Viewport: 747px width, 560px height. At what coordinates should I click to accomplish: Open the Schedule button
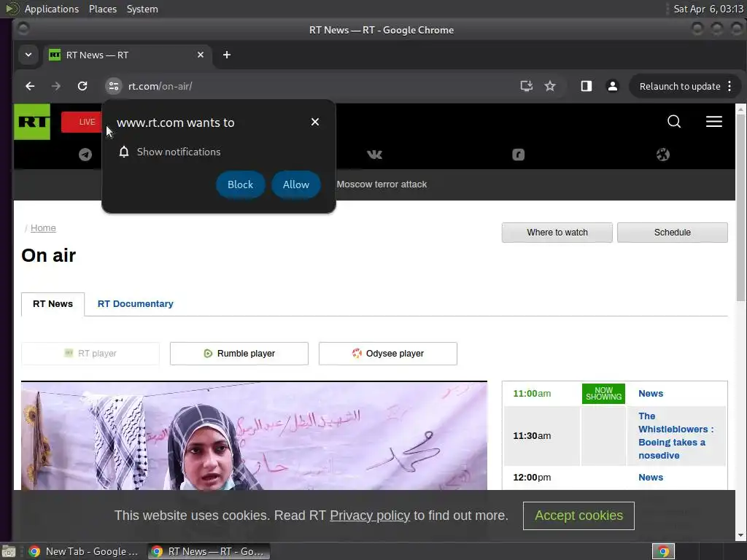(x=672, y=233)
